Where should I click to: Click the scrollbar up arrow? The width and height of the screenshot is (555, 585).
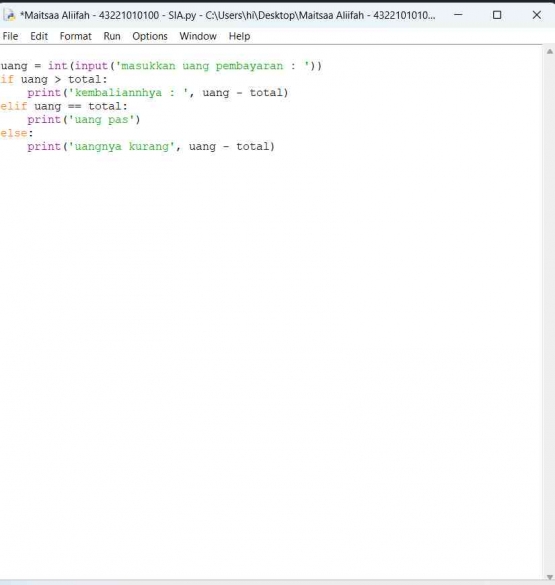(550, 51)
